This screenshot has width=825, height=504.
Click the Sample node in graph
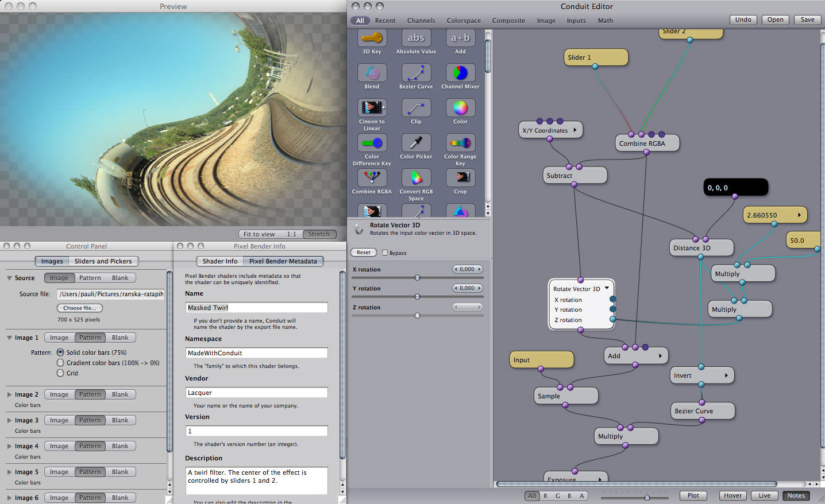click(x=566, y=396)
